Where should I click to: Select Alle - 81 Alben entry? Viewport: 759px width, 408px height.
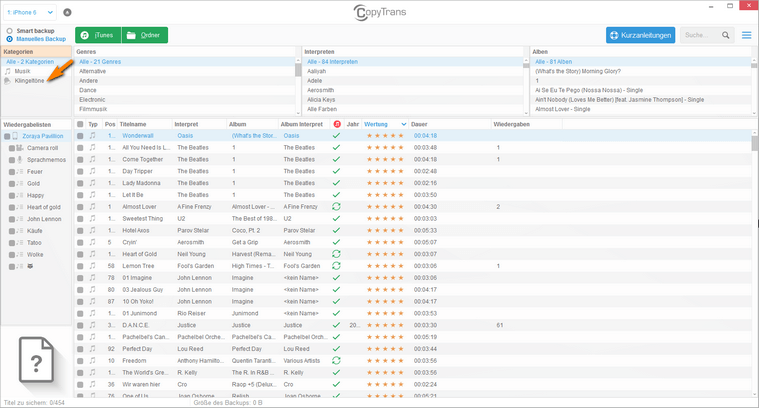(553, 61)
